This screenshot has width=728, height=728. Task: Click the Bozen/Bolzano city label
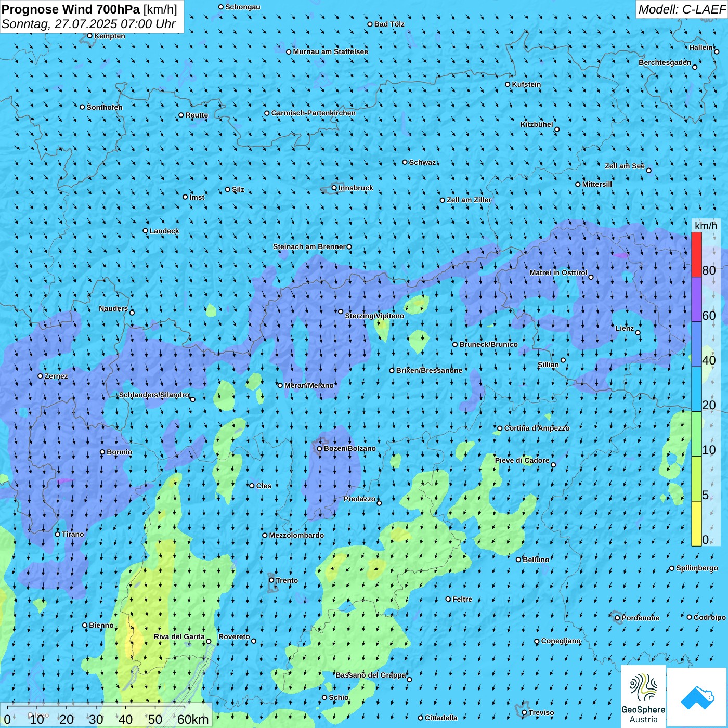click(x=349, y=448)
